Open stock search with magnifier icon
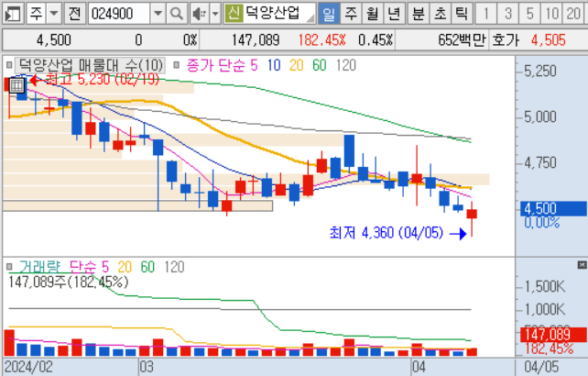 coord(176,14)
